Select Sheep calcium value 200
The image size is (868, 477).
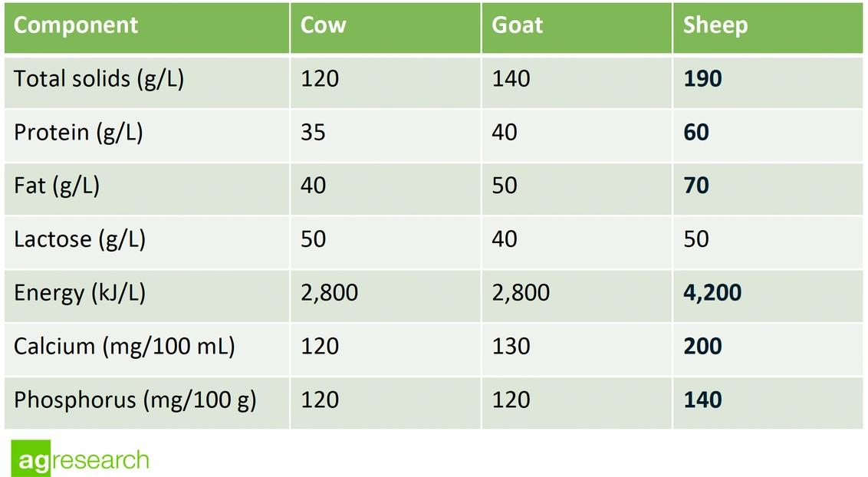point(702,346)
